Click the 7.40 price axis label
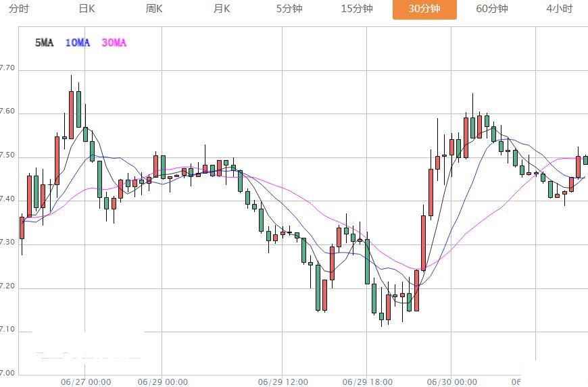 (7, 199)
